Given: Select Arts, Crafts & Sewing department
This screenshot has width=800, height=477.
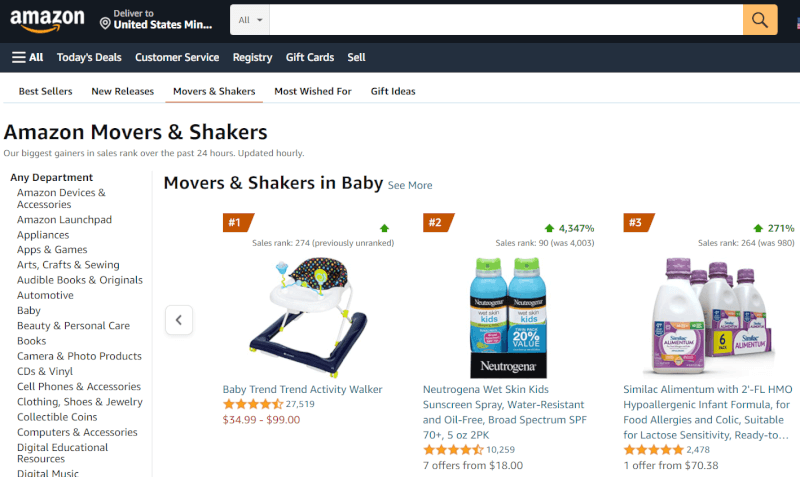Looking at the screenshot, I should pyautogui.click(x=68, y=265).
